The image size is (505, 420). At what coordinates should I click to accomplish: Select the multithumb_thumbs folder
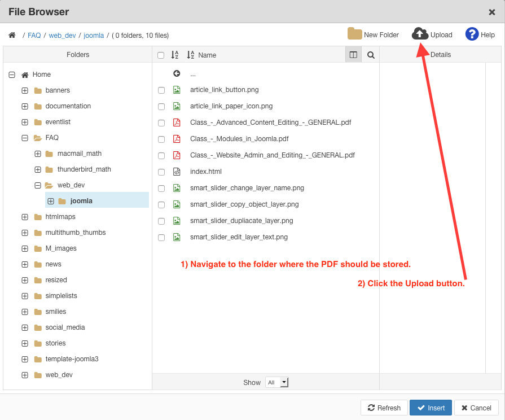(76, 233)
